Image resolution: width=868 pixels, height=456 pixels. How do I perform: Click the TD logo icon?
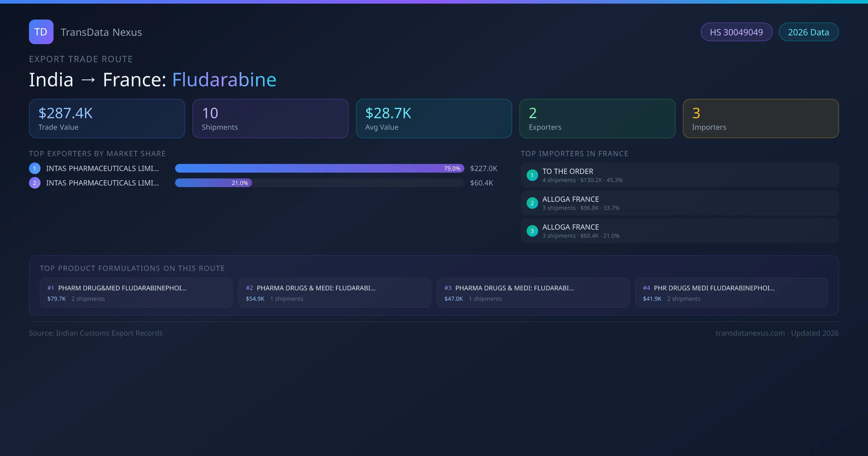(x=41, y=32)
